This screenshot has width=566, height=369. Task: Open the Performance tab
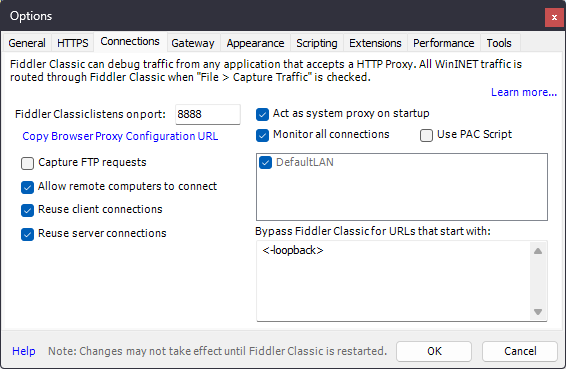click(x=444, y=43)
